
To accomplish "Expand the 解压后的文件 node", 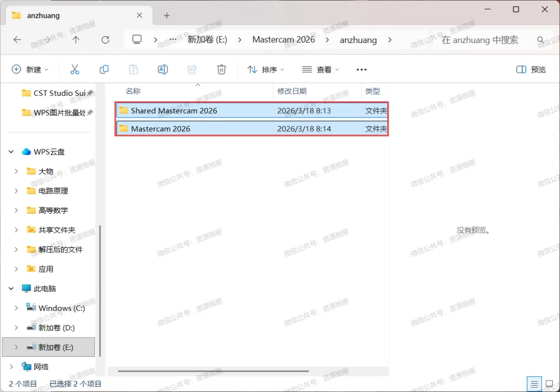I will point(16,249).
